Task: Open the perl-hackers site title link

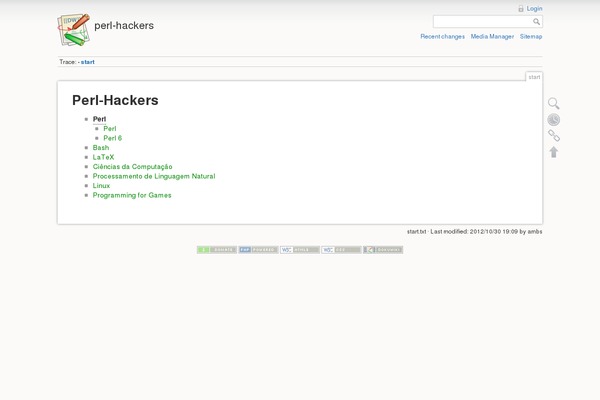Action: point(124,26)
